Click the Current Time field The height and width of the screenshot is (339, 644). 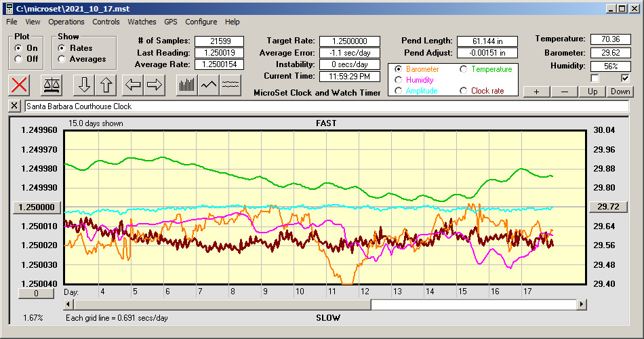pyautogui.click(x=350, y=76)
